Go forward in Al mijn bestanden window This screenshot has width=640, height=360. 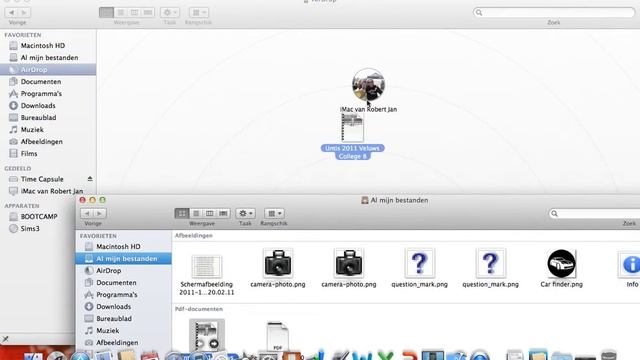pyautogui.click(x=100, y=213)
